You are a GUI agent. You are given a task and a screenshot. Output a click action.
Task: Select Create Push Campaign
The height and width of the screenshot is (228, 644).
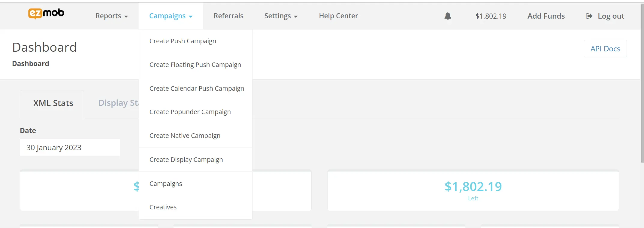pos(183,41)
